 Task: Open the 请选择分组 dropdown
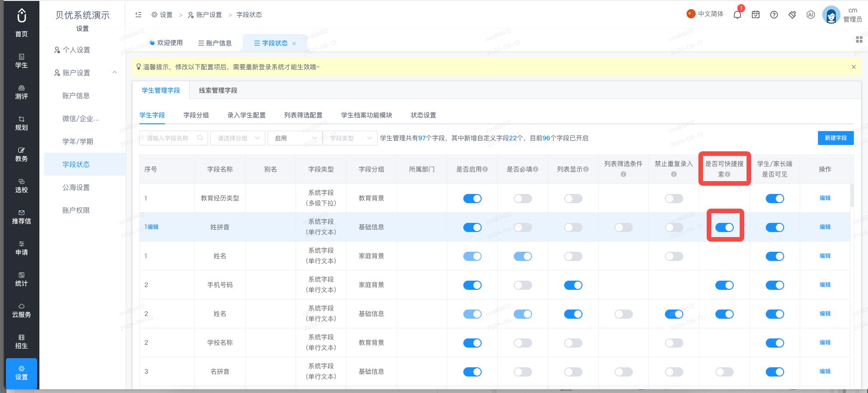(238, 138)
